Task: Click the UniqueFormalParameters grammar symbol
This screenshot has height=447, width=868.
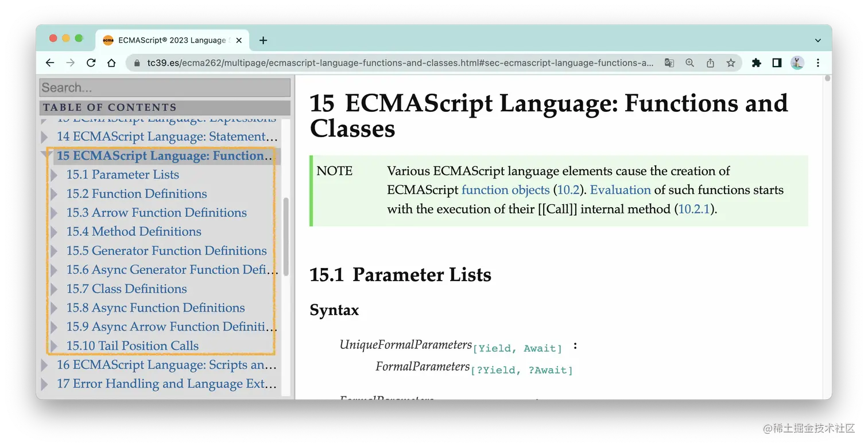Action: click(x=405, y=345)
